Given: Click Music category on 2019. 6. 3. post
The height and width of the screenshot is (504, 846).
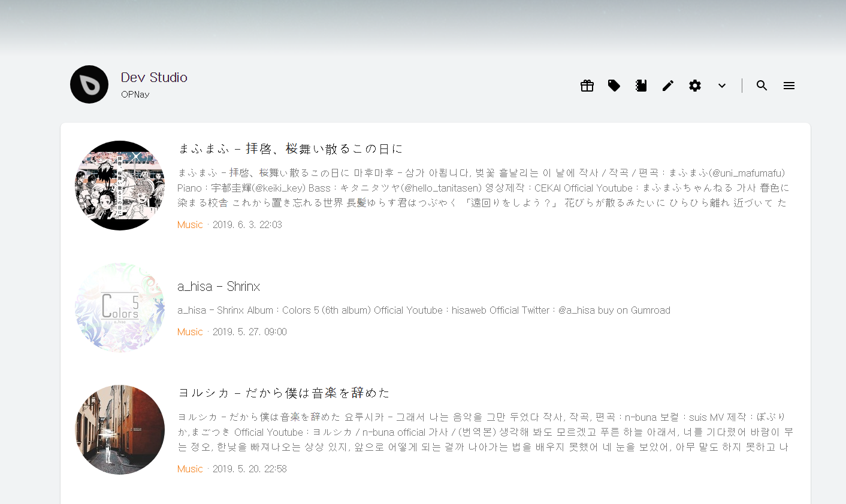Looking at the screenshot, I should tap(190, 224).
